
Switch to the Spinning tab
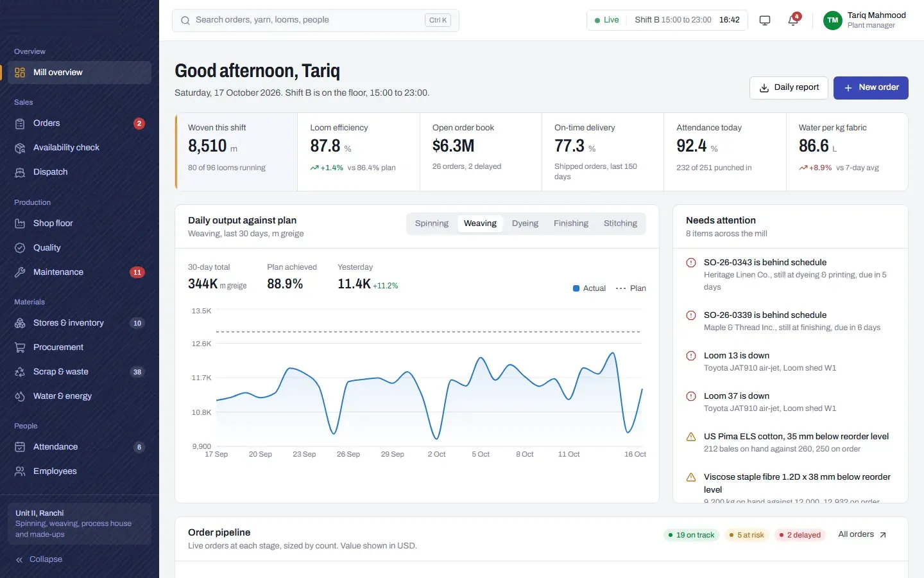point(432,223)
